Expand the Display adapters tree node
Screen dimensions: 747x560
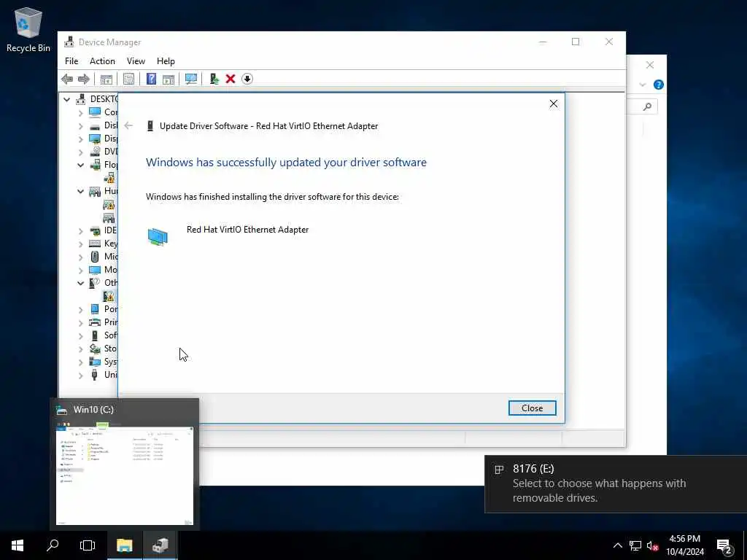(80, 139)
